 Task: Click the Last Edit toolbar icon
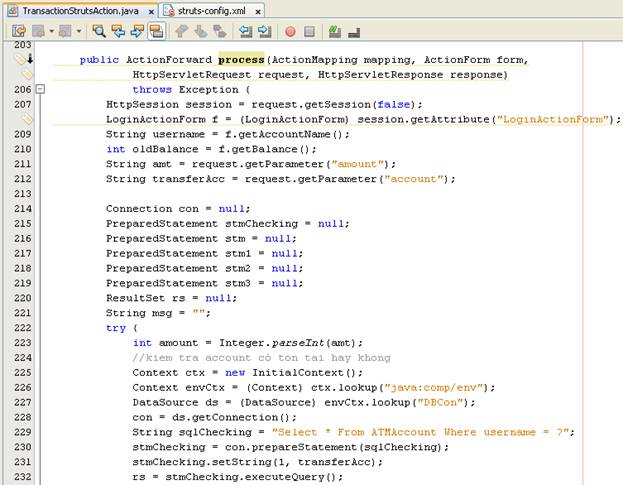click(18, 31)
